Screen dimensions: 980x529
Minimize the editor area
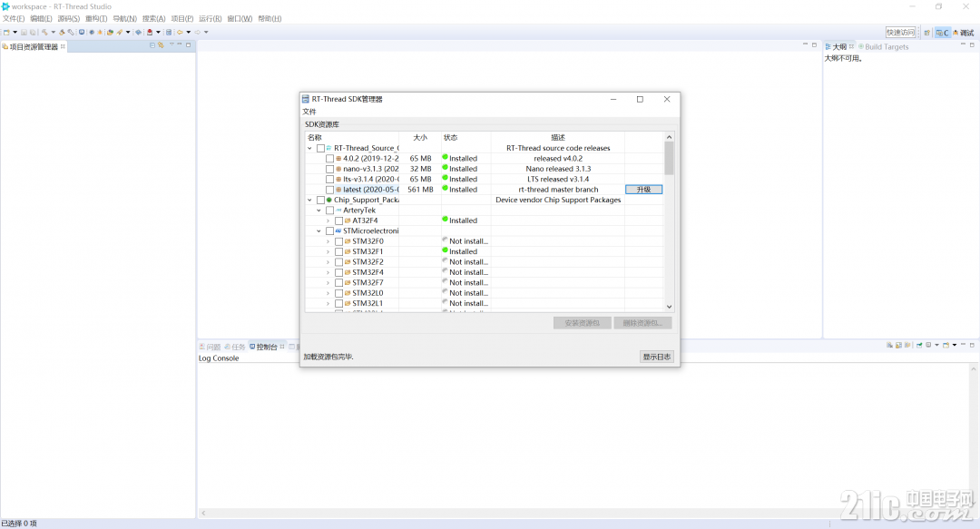805,45
